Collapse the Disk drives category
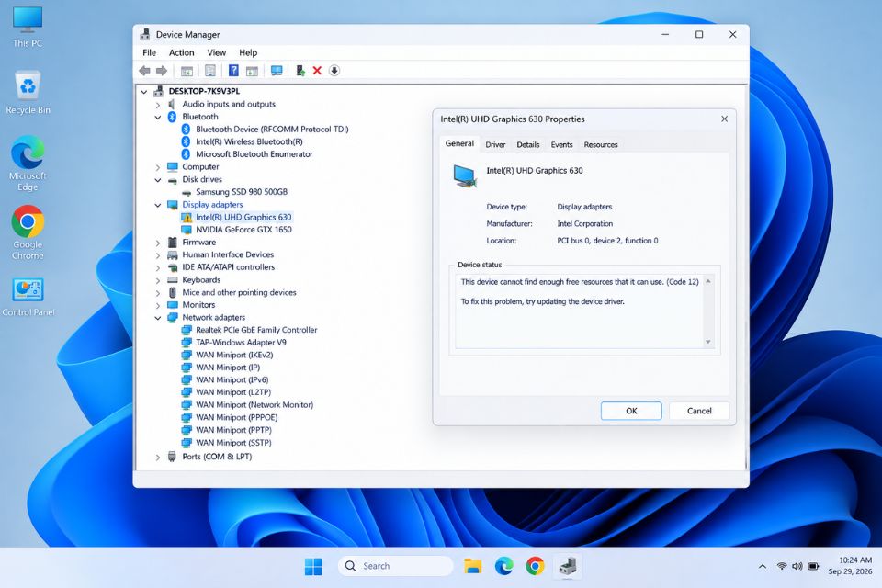 coord(158,180)
